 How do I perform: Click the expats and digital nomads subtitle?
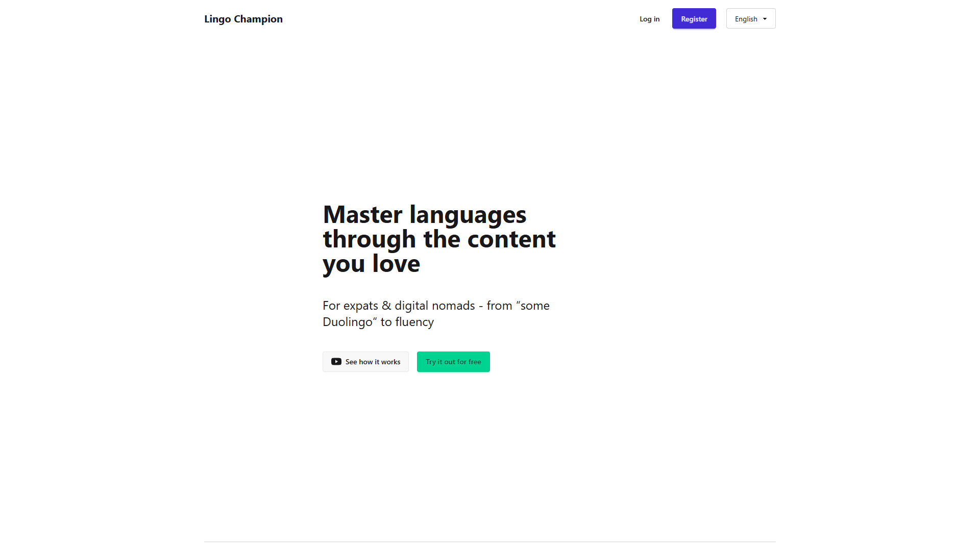(436, 313)
